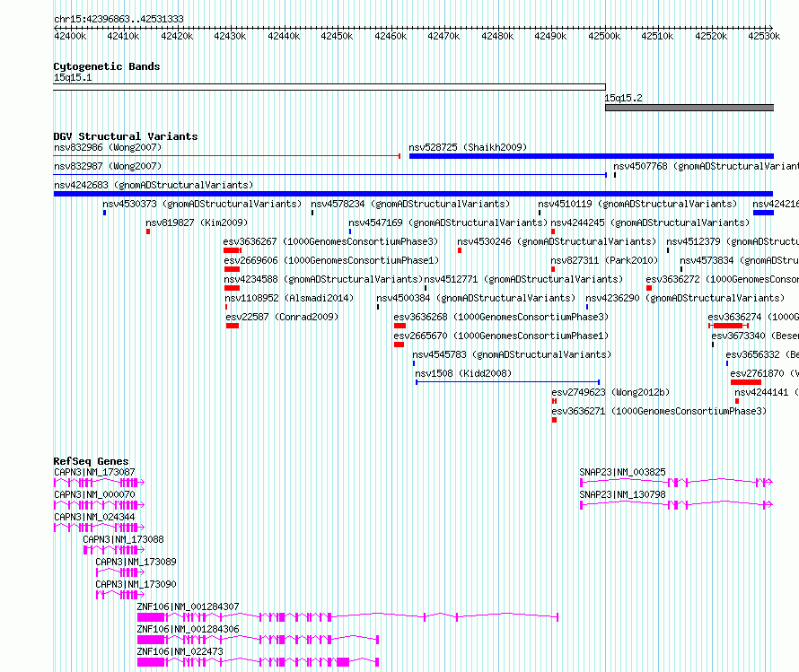The width and height of the screenshot is (799, 672).
Task: Click the RefSeq Genes track title
Action: pos(91,461)
